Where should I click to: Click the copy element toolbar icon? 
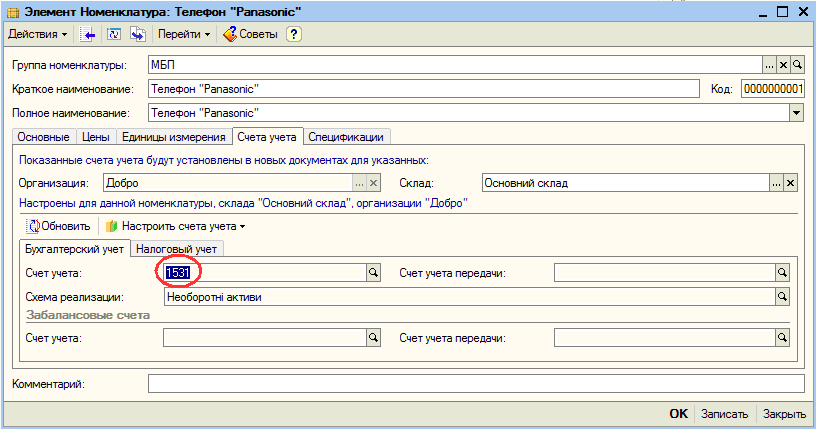[138, 34]
